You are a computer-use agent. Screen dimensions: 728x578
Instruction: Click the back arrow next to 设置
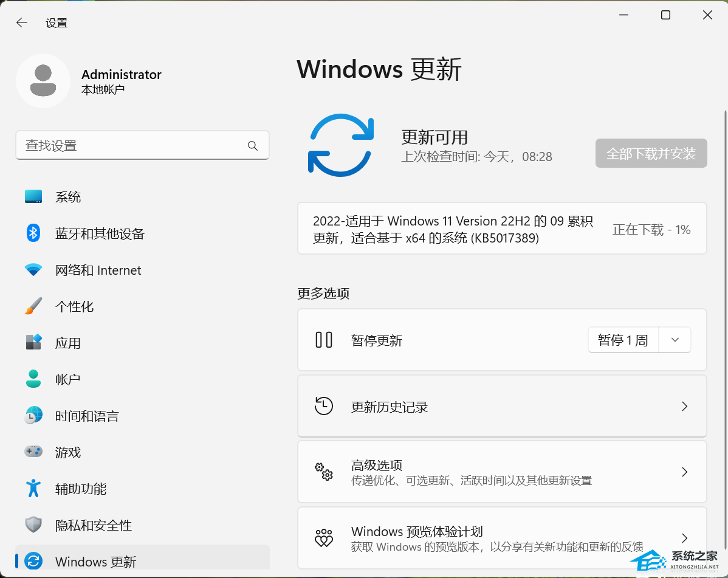(21, 22)
